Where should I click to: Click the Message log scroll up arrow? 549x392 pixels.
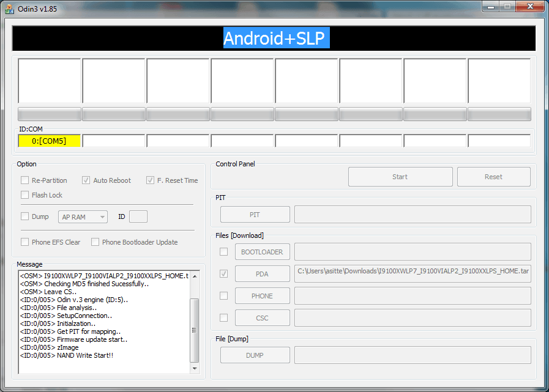tap(194, 276)
